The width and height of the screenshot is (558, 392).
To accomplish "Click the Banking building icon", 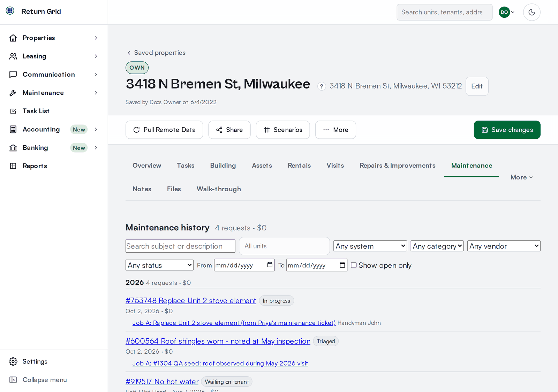I will click(13, 148).
